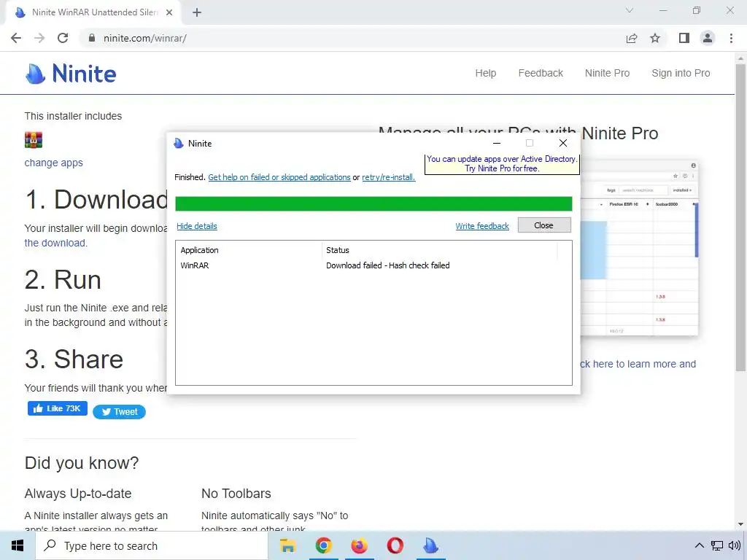Click Write feedback in Ninite dialog
The width and height of the screenshot is (747, 560).
click(482, 226)
